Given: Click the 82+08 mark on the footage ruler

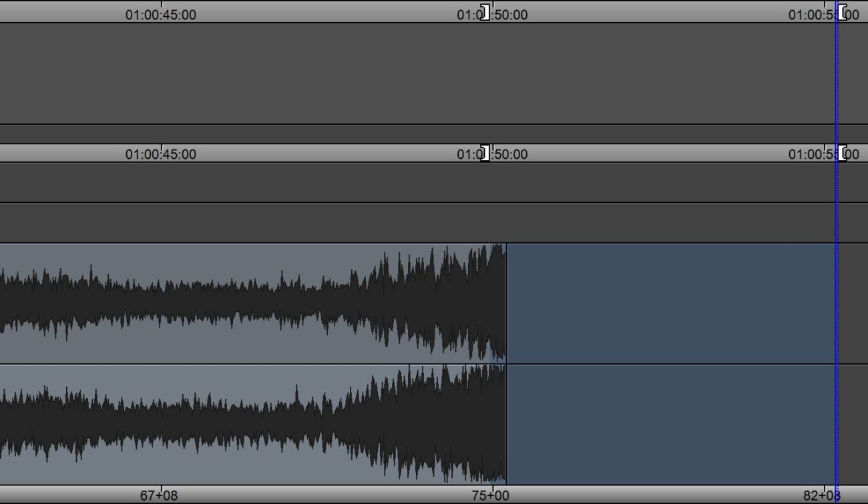Looking at the screenshot, I should pos(821,497).
